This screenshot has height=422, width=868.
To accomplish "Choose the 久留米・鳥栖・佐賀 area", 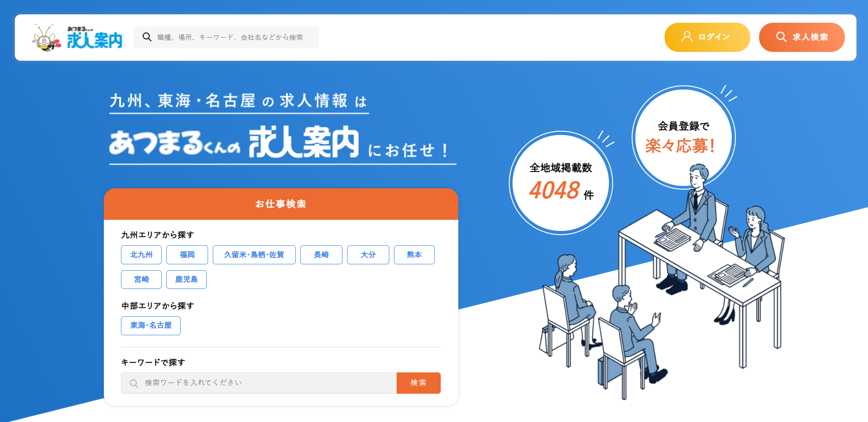I will coord(254,255).
